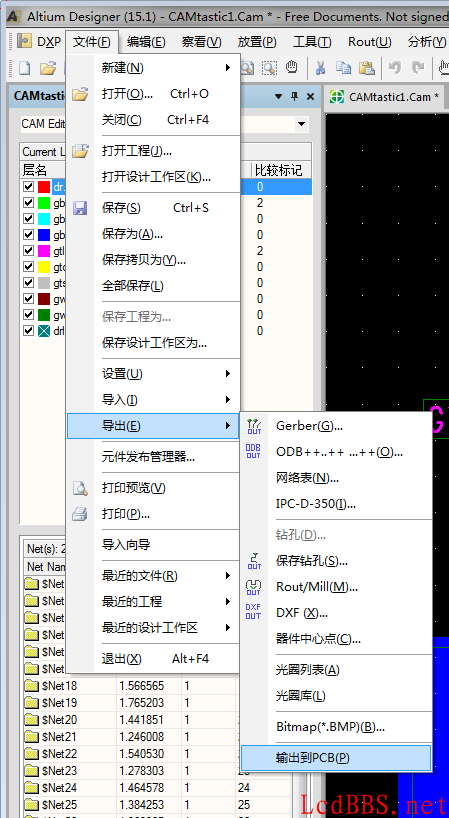449x818 pixels.
Task: Open the Rout(U) menu
Action: [370, 42]
